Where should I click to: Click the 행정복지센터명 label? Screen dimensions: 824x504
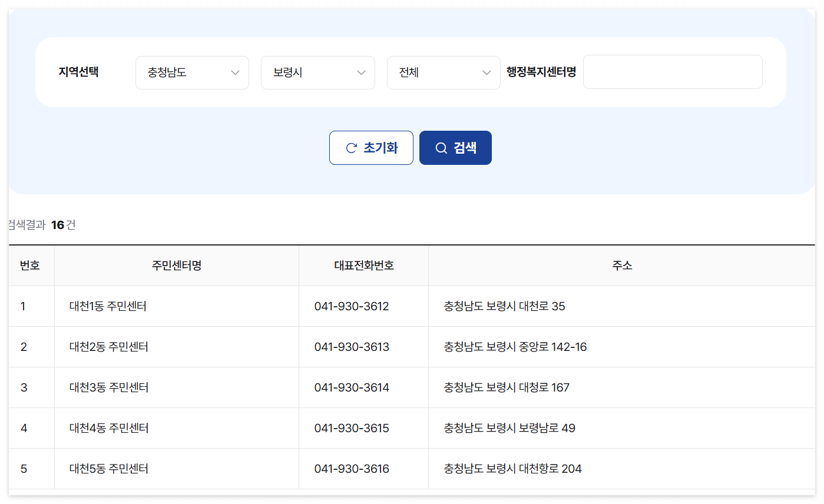point(541,72)
